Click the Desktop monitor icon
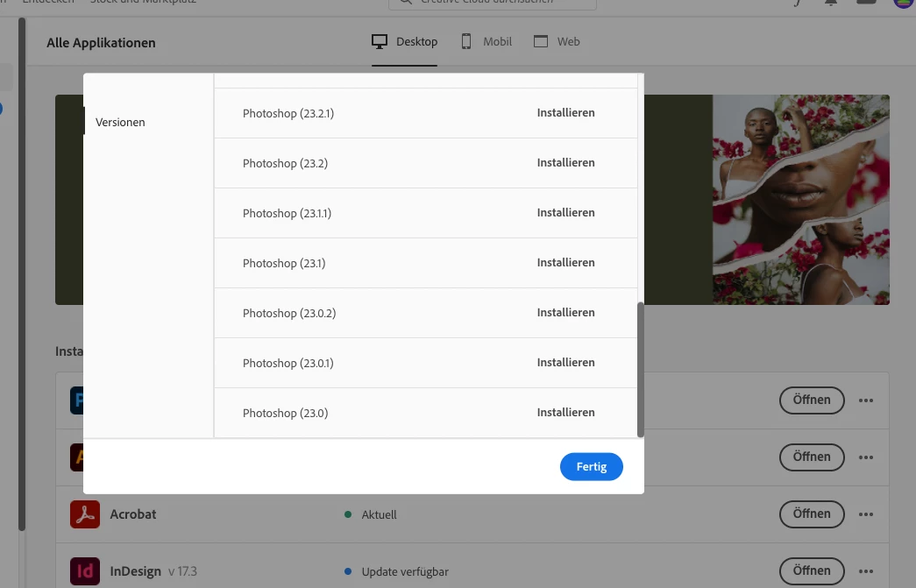Viewport: 916px width, 588px height. [380, 41]
